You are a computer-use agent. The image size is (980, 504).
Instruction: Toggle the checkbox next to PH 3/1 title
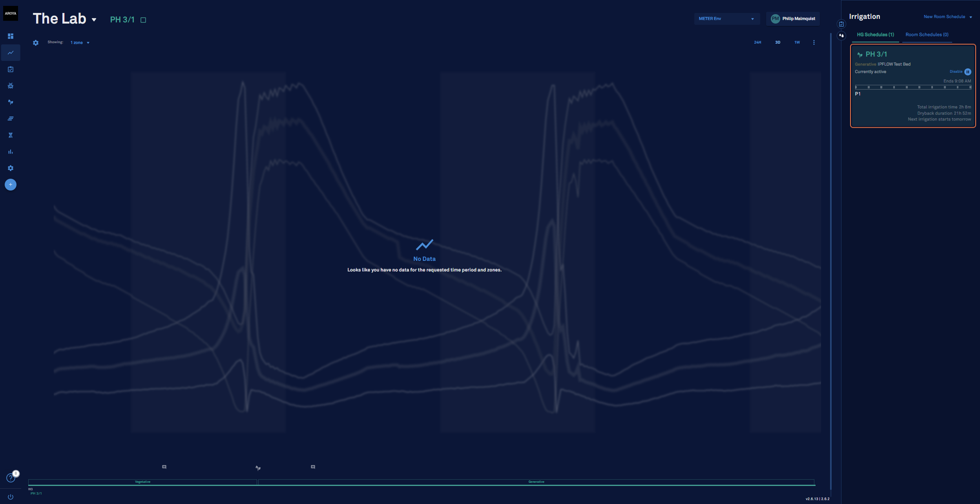(143, 20)
